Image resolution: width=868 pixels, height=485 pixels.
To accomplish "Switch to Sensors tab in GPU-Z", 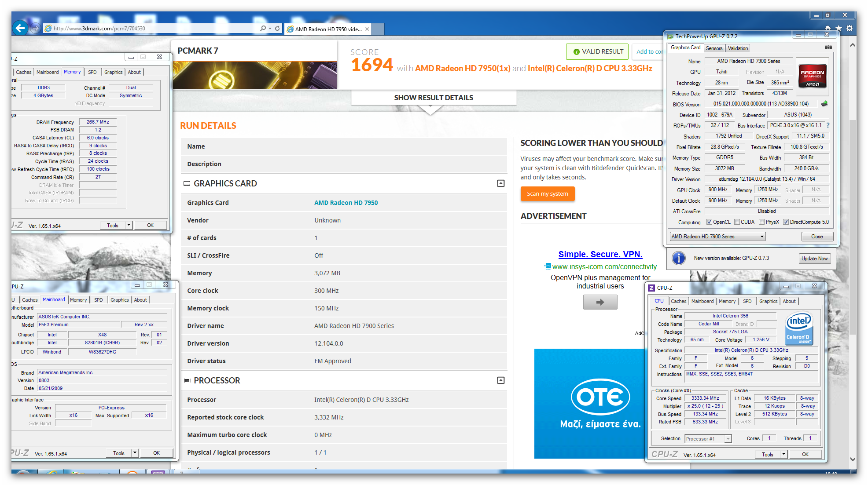I will point(714,48).
